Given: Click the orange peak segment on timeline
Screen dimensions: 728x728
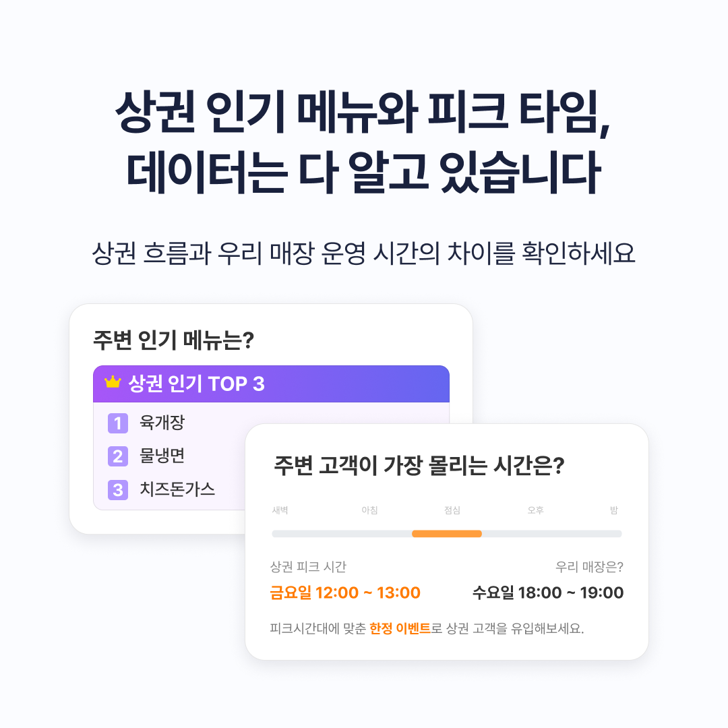Looking at the screenshot, I should point(447,534).
